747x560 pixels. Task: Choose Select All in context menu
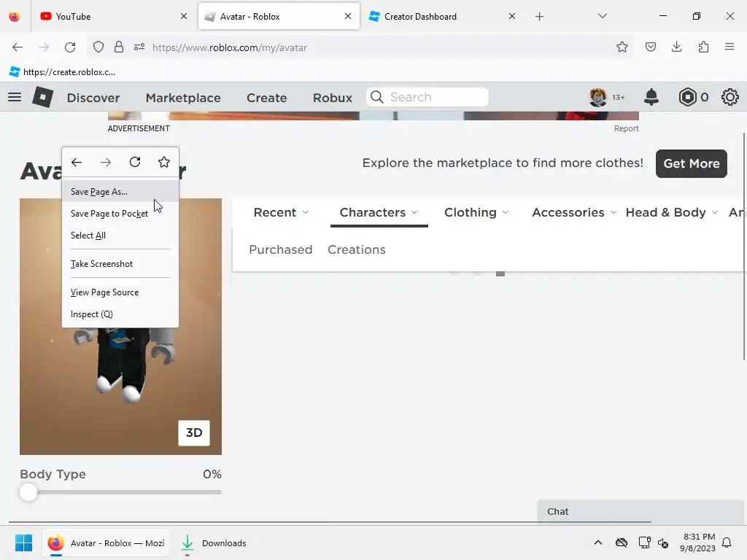pos(120,236)
